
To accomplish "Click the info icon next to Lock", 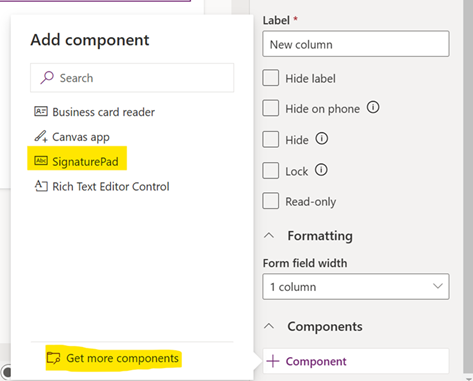I will tap(321, 170).
